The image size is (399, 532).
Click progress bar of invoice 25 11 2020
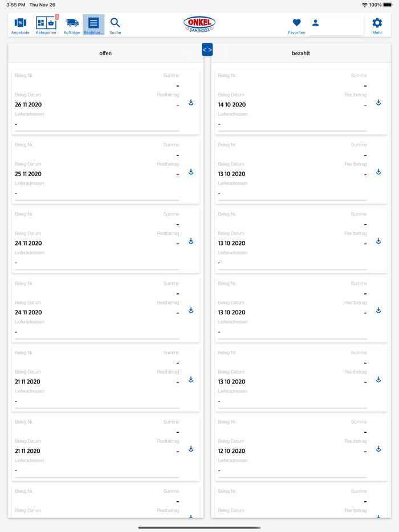click(97, 200)
